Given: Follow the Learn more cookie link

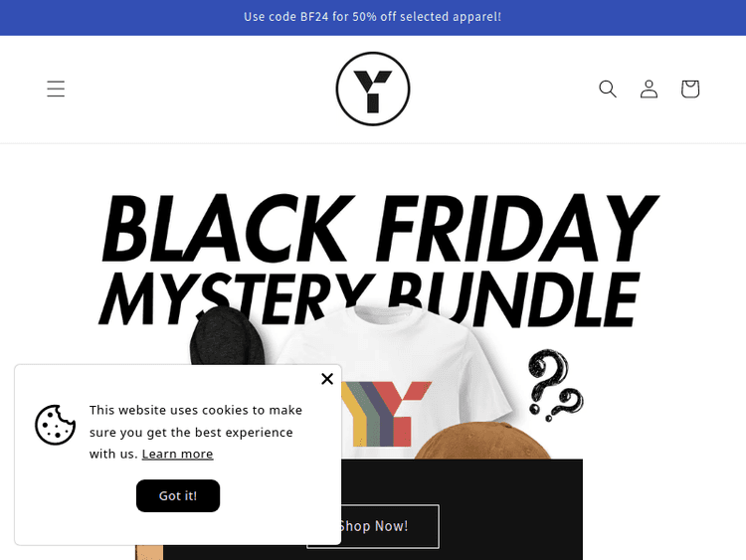Looking at the screenshot, I should (x=177, y=454).
